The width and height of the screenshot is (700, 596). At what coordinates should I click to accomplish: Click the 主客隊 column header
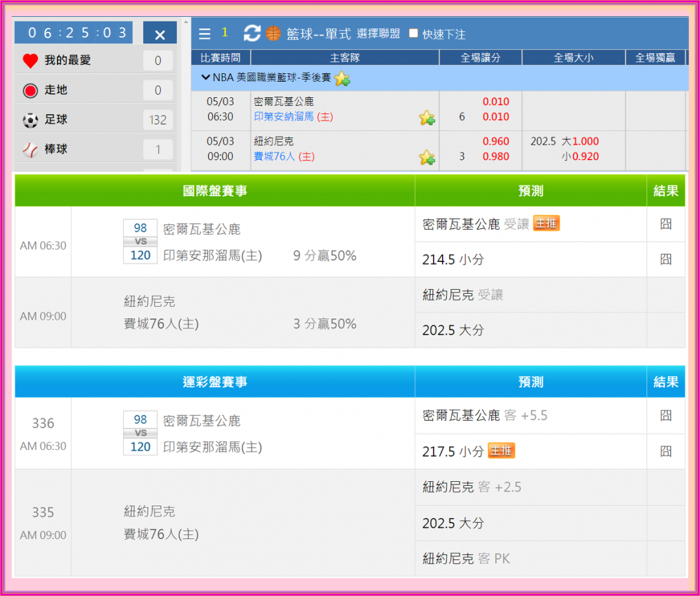[345, 58]
